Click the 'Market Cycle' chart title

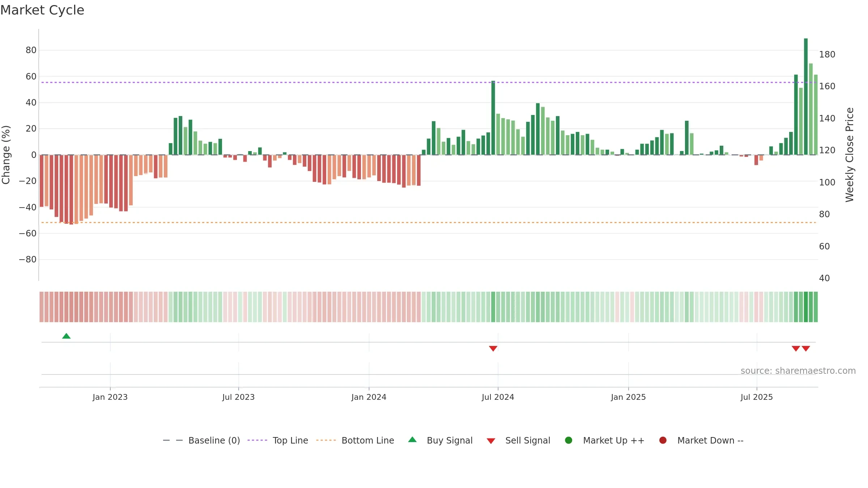tap(42, 10)
